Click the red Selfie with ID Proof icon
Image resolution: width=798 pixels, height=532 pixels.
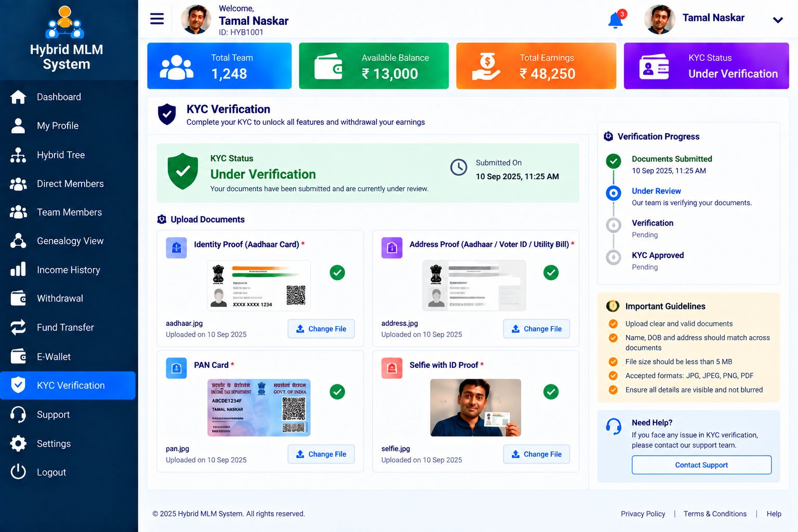coord(392,368)
